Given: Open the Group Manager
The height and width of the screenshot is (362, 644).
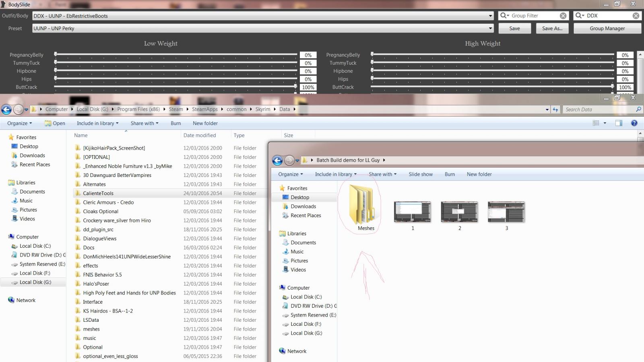Looking at the screenshot, I should coord(607,28).
